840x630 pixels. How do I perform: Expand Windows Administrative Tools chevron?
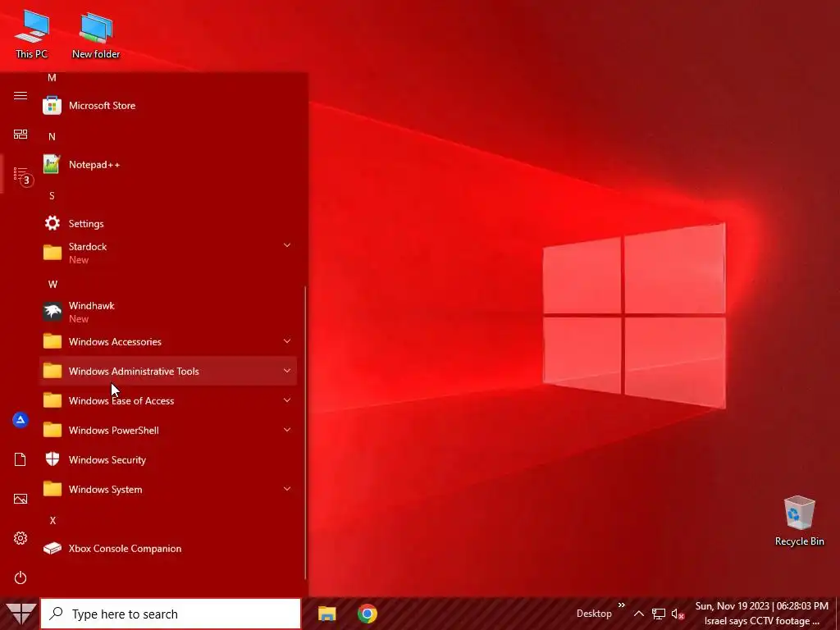[x=287, y=371]
